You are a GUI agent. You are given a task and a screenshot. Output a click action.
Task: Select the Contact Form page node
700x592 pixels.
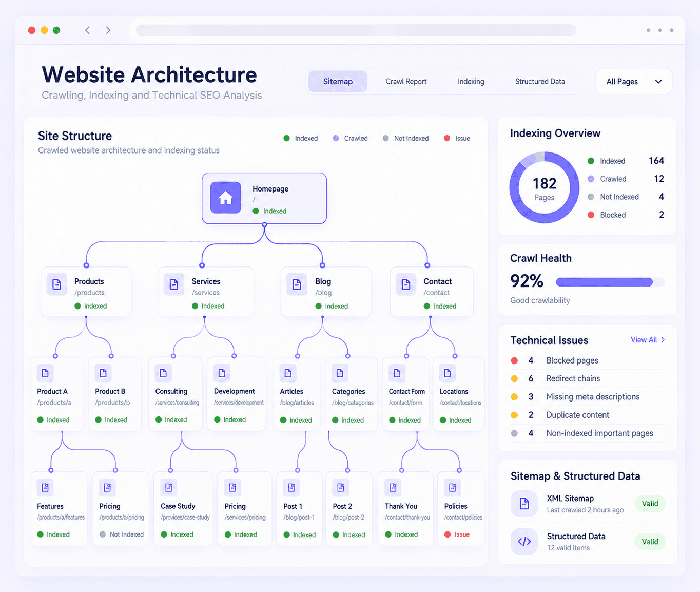[406, 394]
